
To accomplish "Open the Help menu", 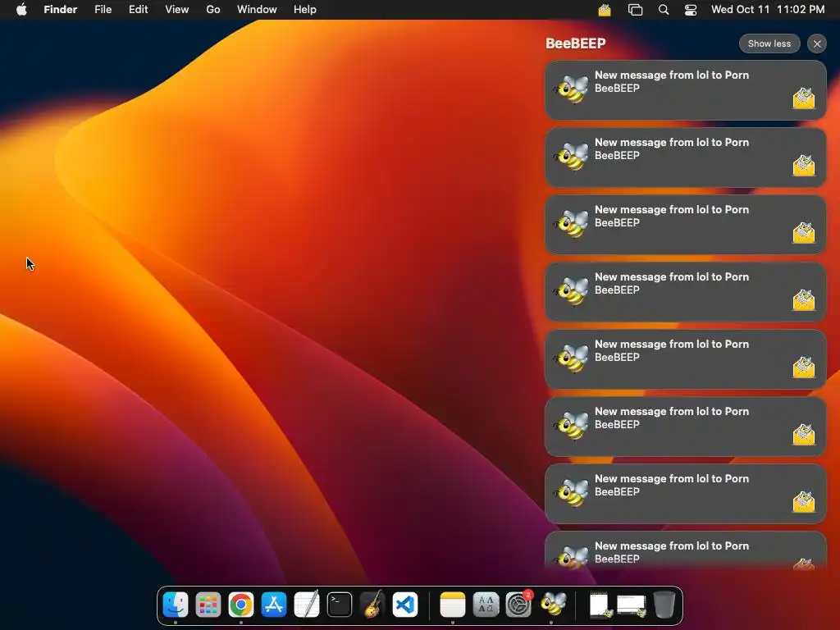I will click(305, 10).
